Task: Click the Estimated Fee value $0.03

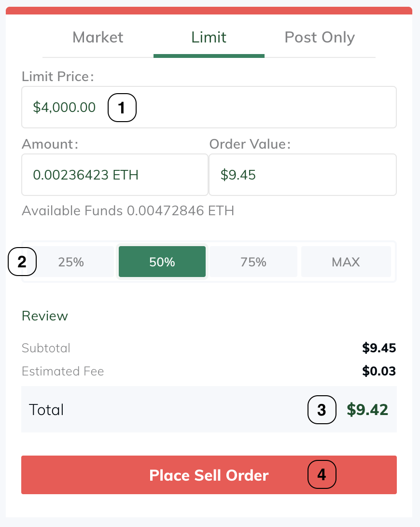Action: 379,371
